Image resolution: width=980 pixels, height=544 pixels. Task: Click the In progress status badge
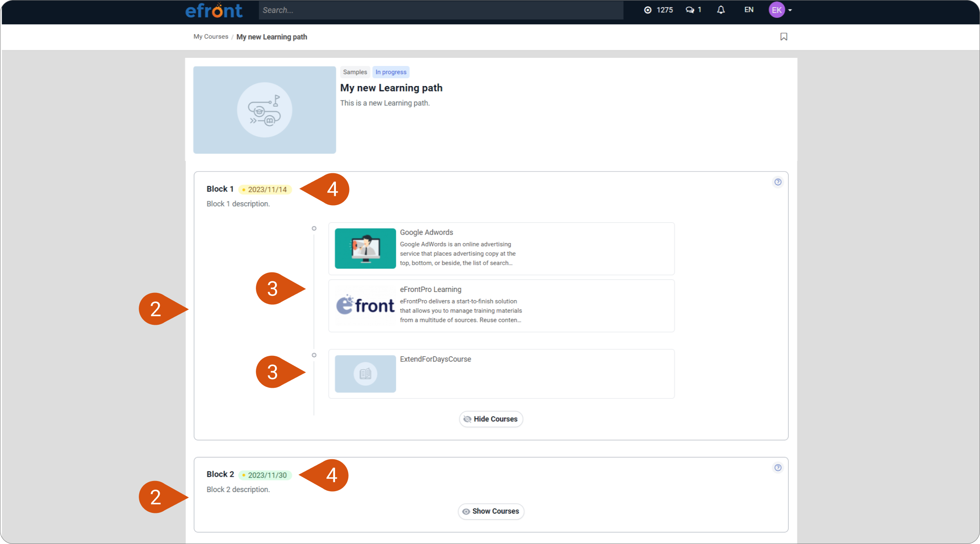391,72
